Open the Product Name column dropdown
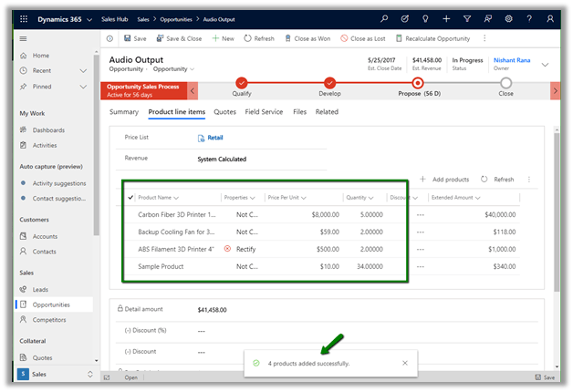The height and width of the screenshot is (392, 573). point(175,197)
